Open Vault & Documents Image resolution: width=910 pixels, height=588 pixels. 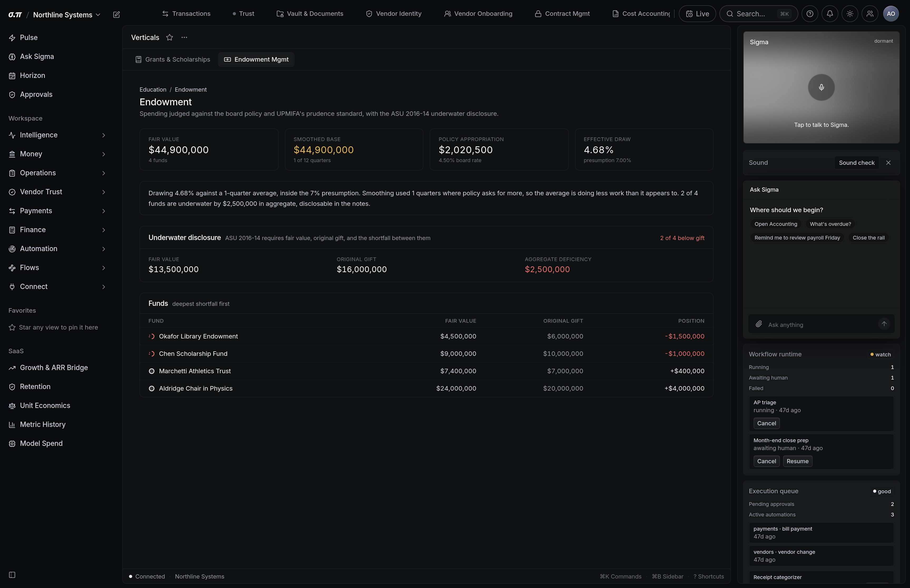pos(310,14)
